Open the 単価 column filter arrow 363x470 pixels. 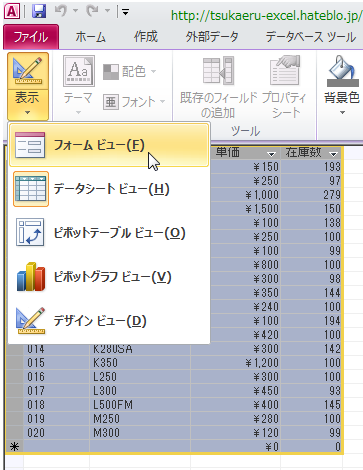pos(271,154)
